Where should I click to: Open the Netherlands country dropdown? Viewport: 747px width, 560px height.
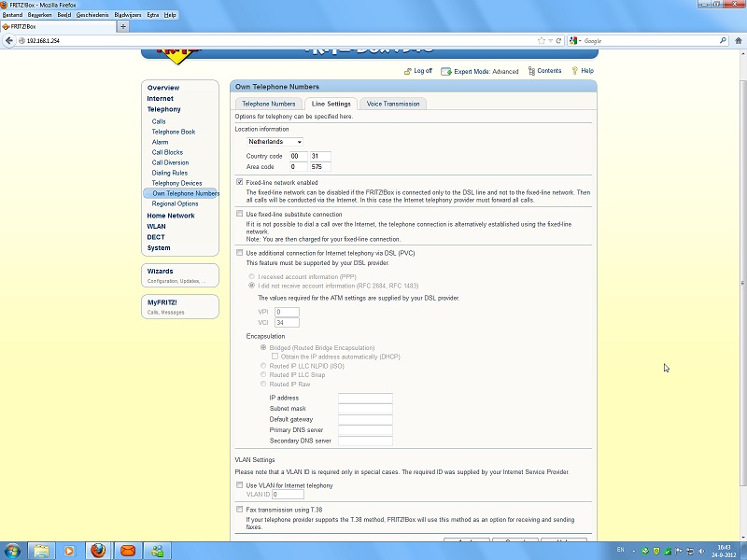click(275, 142)
